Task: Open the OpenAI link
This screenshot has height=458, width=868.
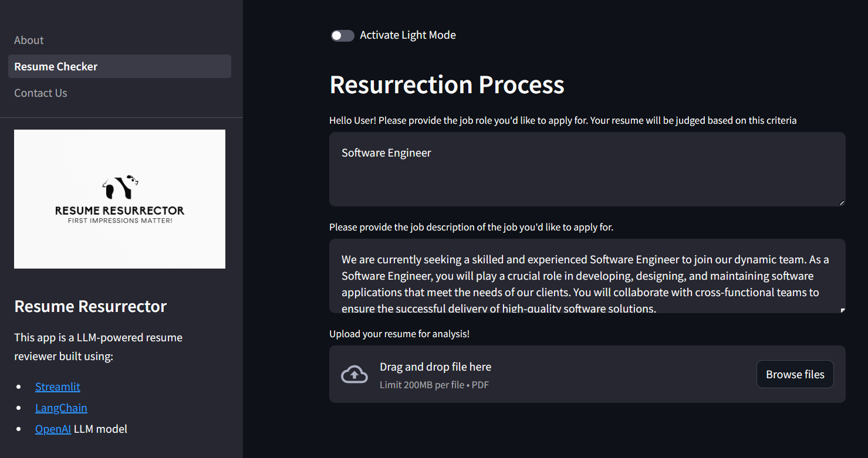Action: click(53, 429)
